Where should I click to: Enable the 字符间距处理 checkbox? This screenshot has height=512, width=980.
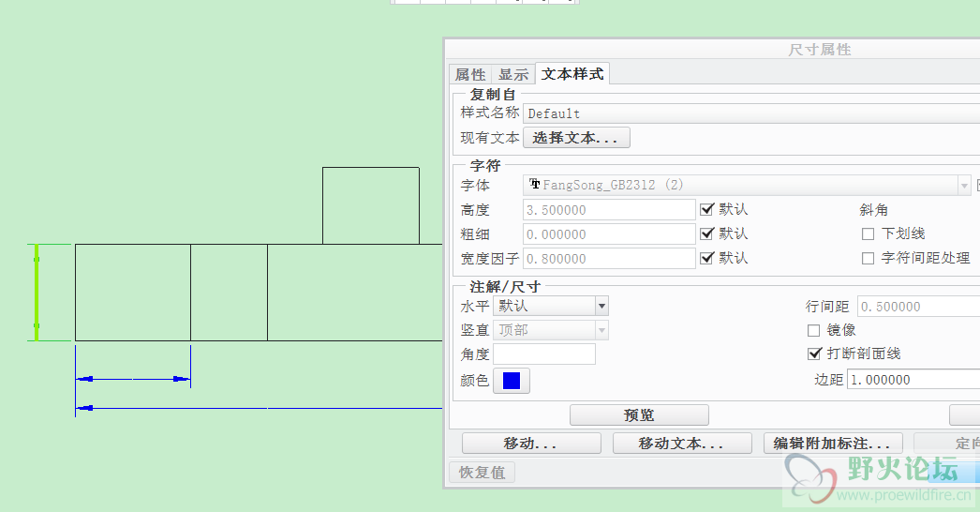pyautogui.click(x=868, y=259)
